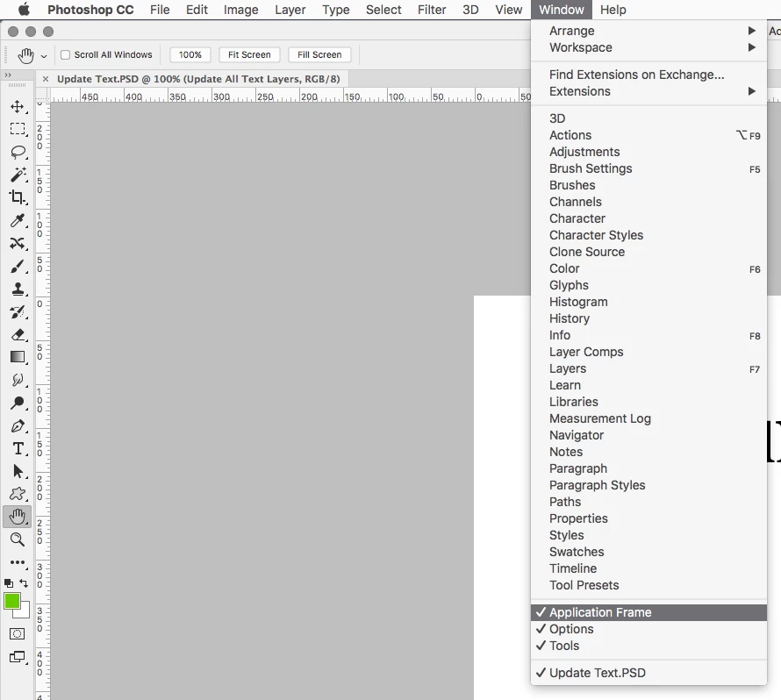Choose History from the Window menu
The height and width of the screenshot is (700, 781).
[x=648, y=318]
